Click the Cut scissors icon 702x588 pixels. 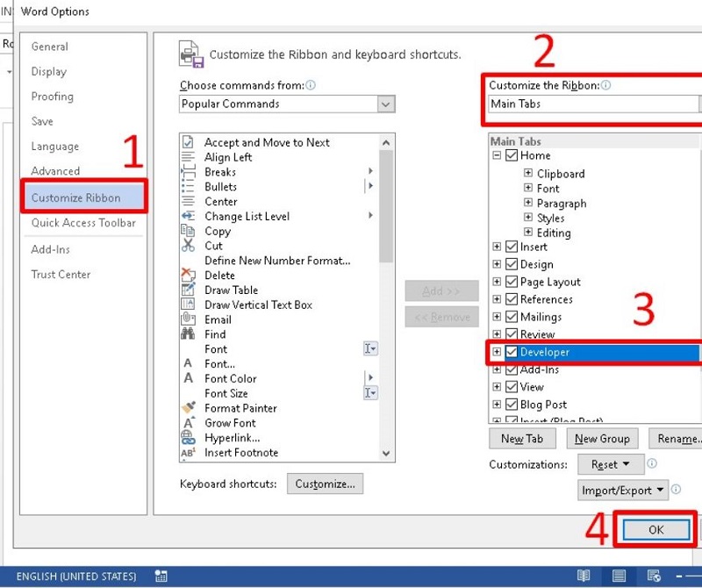click(188, 246)
